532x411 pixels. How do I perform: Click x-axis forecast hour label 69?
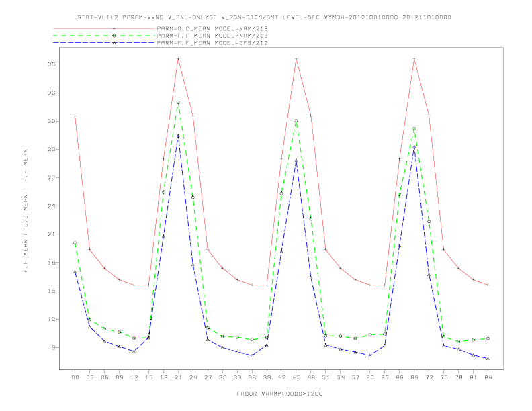(x=414, y=377)
